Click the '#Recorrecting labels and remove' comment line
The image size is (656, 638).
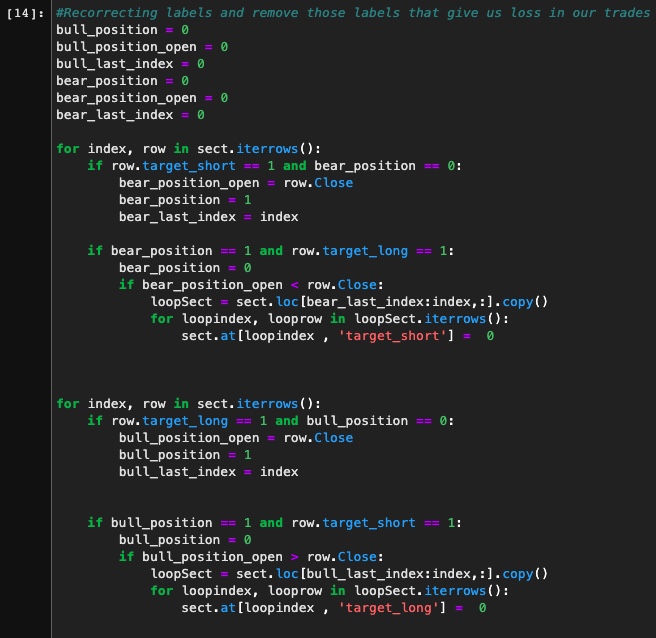coord(353,13)
